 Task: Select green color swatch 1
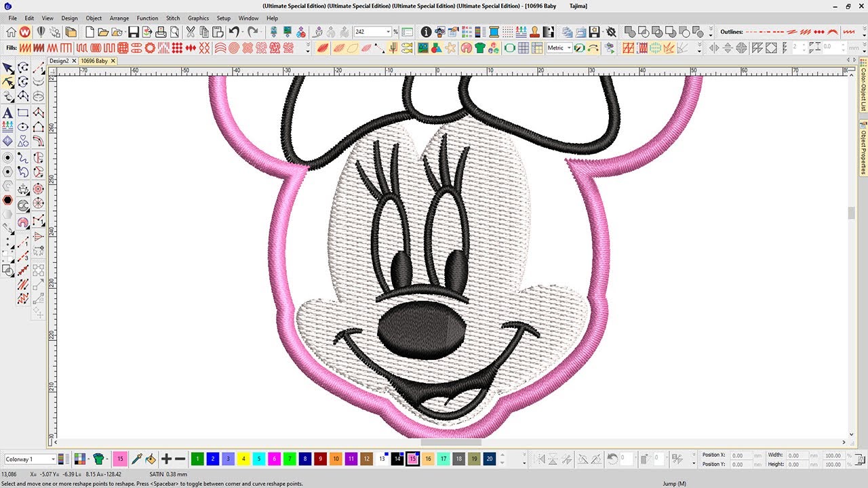197,459
